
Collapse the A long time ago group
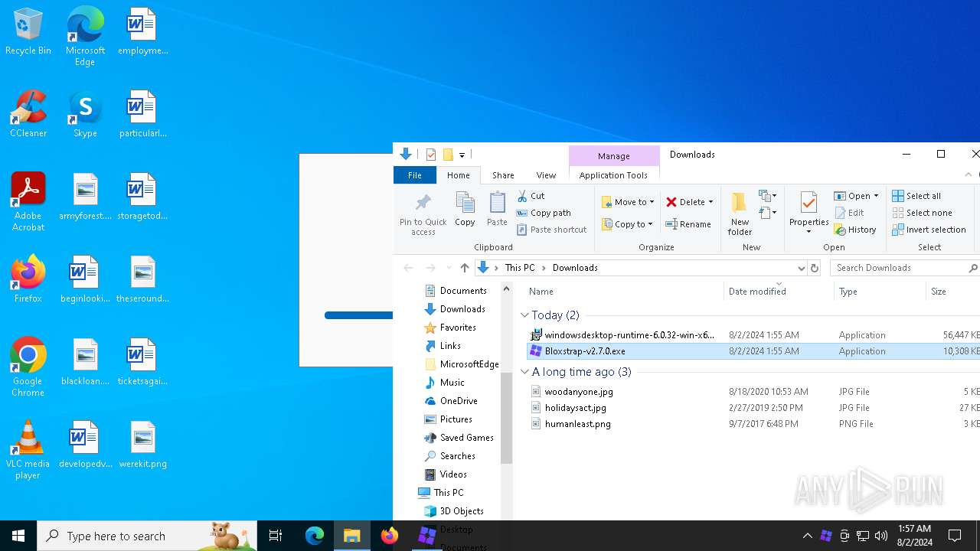coord(525,372)
